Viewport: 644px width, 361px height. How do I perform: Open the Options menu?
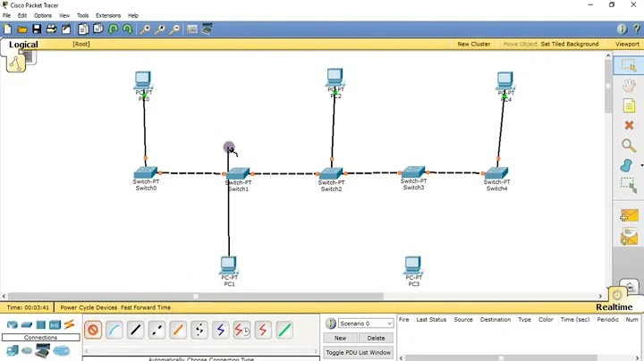pyautogui.click(x=43, y=15)
